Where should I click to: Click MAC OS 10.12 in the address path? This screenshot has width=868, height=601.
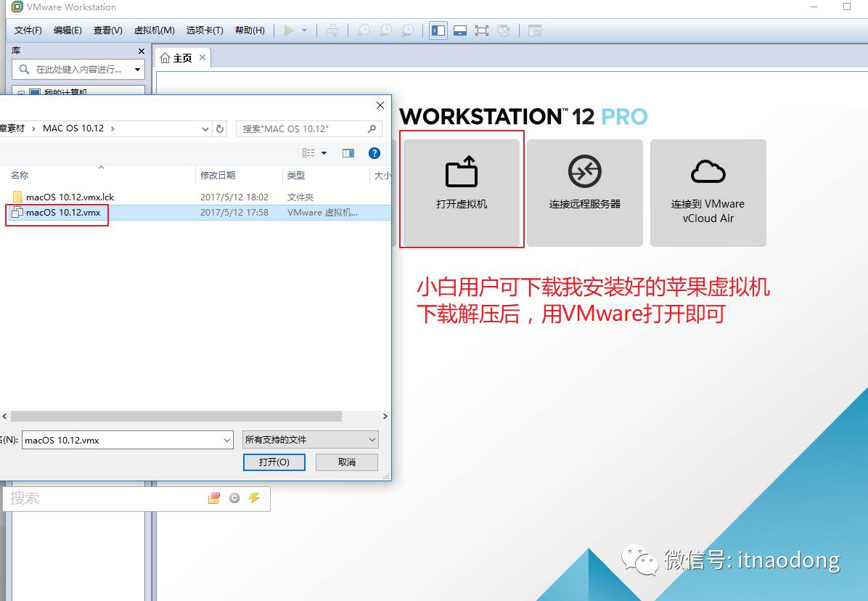73,128
